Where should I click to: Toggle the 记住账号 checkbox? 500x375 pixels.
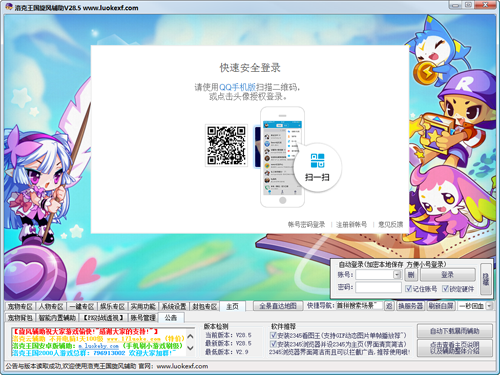pyautogui.click(x=408, y=288)
